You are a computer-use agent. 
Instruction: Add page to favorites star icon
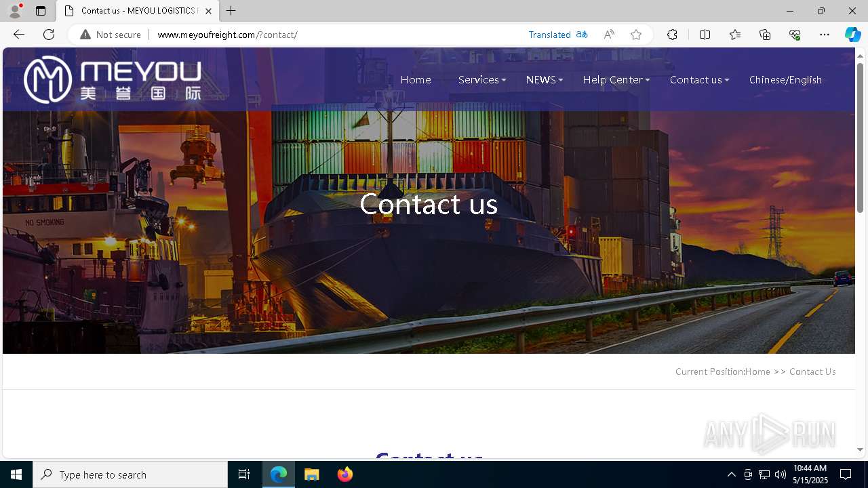(x=636, y=35)
